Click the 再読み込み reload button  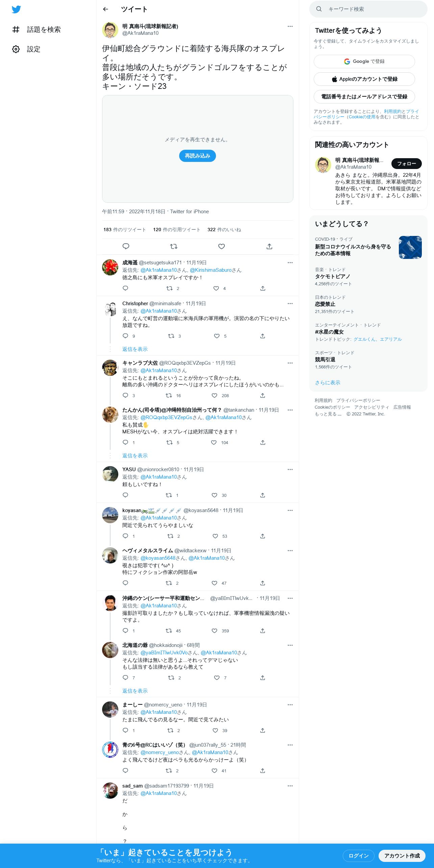coord(197,156)
